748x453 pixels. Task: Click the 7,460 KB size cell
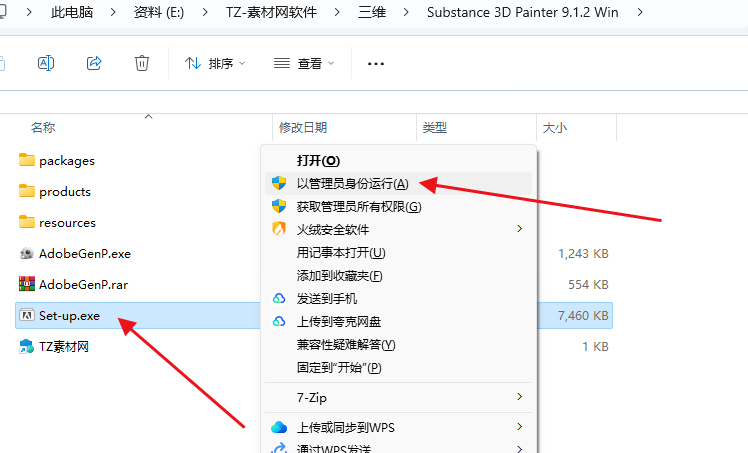(x=583, y=316)
